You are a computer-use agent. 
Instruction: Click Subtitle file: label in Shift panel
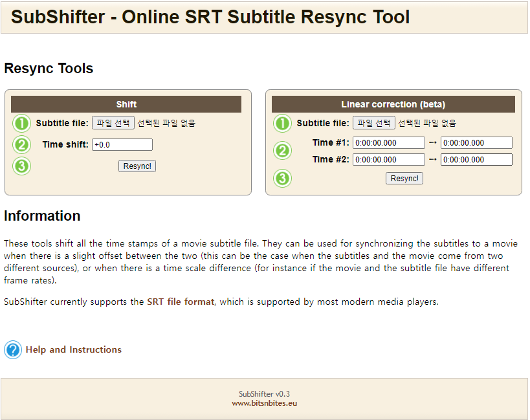click(62, 123)
